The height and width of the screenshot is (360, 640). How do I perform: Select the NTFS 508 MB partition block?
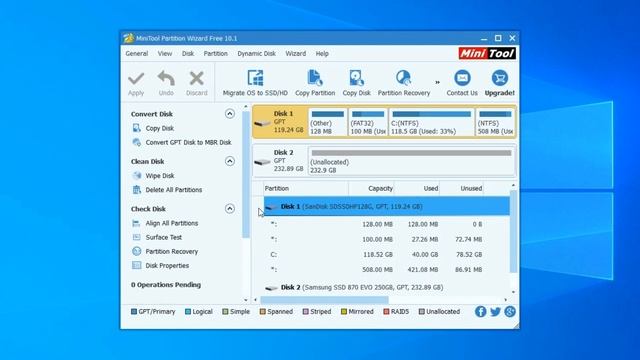(495, 122)
